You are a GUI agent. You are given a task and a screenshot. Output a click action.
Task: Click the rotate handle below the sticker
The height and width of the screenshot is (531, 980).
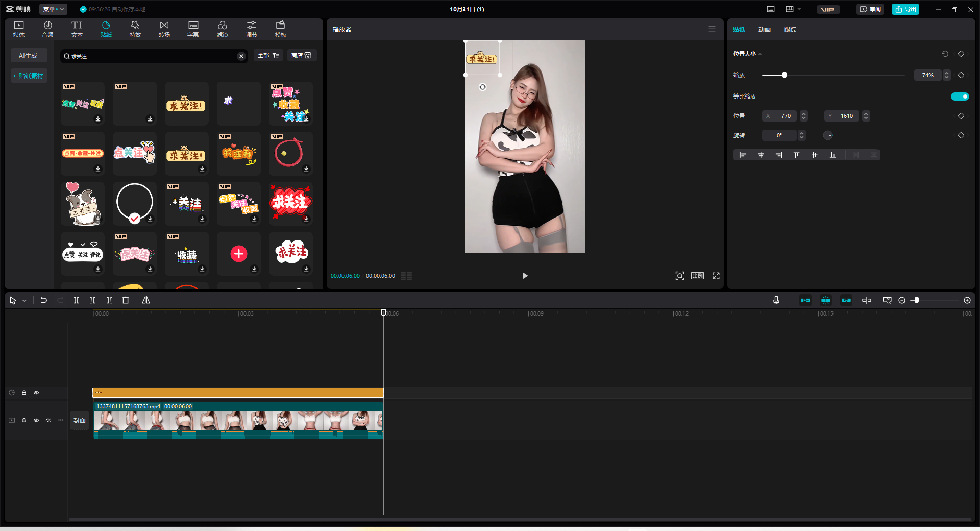pos(482,87)
